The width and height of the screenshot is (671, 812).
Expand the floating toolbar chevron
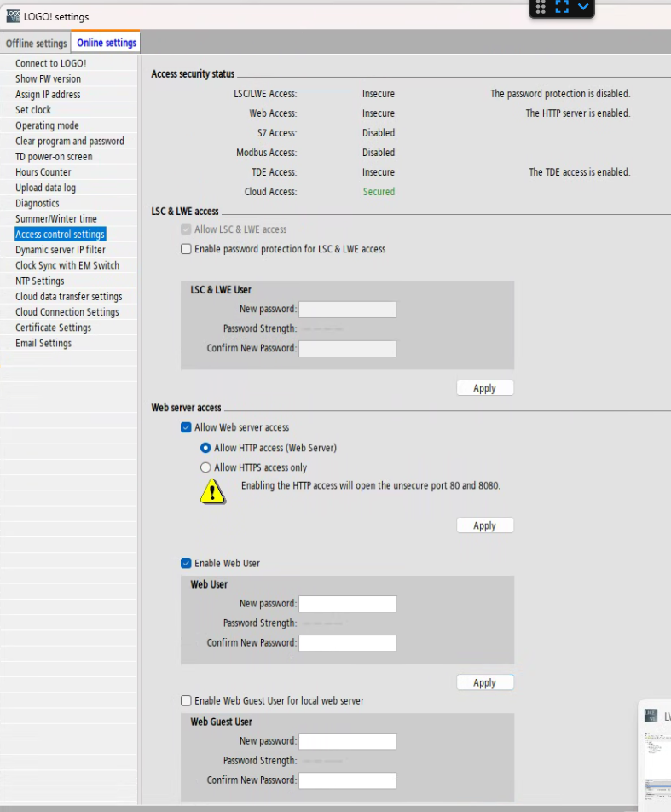583,7
